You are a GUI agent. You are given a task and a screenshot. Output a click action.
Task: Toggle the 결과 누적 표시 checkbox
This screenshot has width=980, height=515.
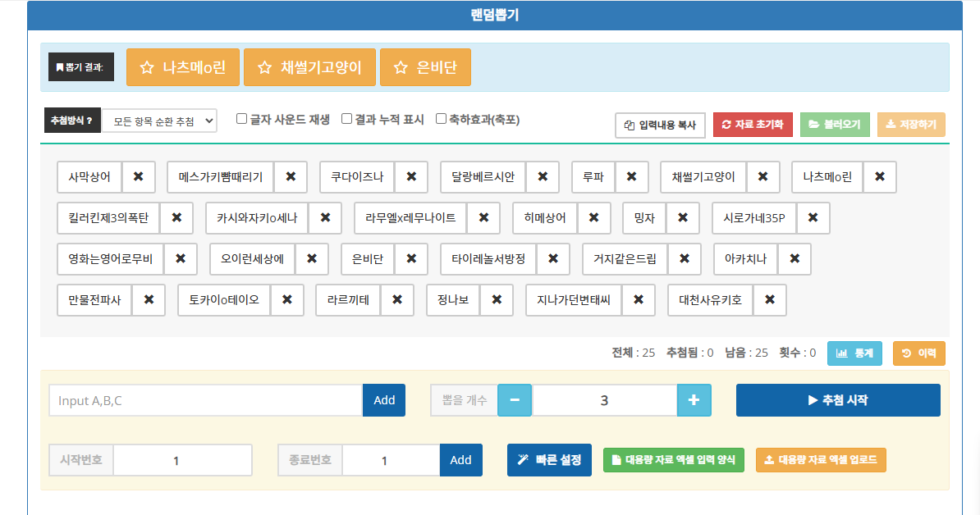346,119
